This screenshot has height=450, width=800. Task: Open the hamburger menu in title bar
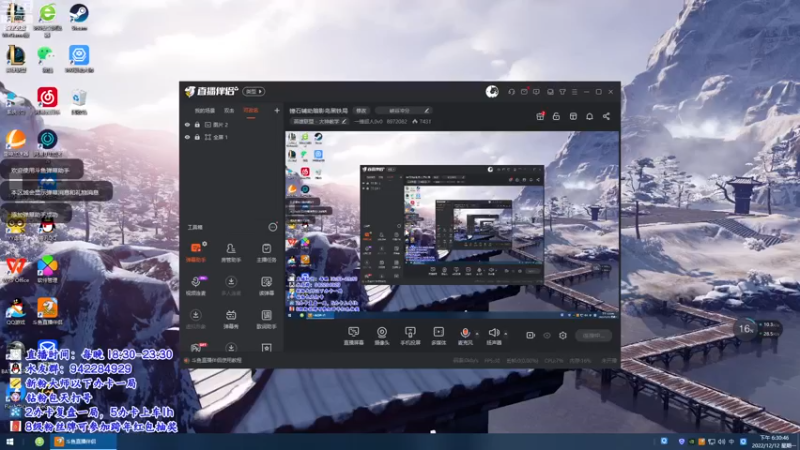click(x=574, y=92)
